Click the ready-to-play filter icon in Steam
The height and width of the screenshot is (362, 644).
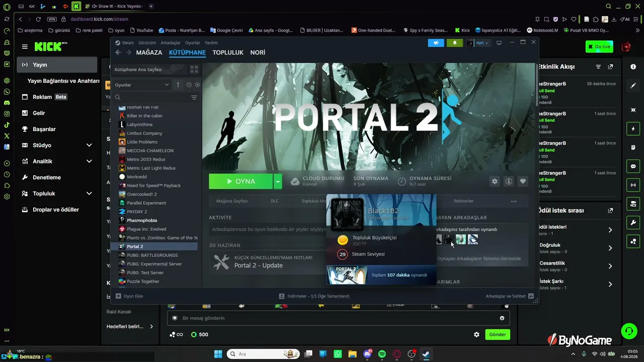pyautogui.click(x=197, y=85)
